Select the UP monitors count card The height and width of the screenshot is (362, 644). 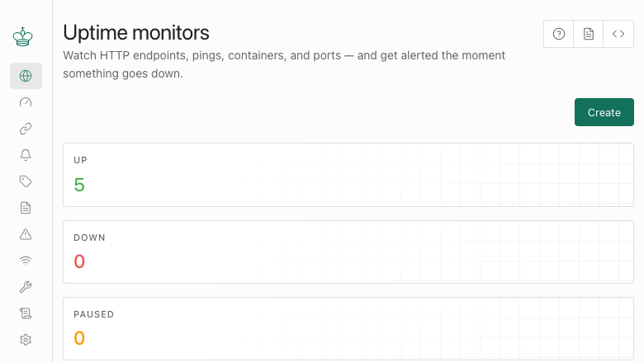(x=348, y=175)
